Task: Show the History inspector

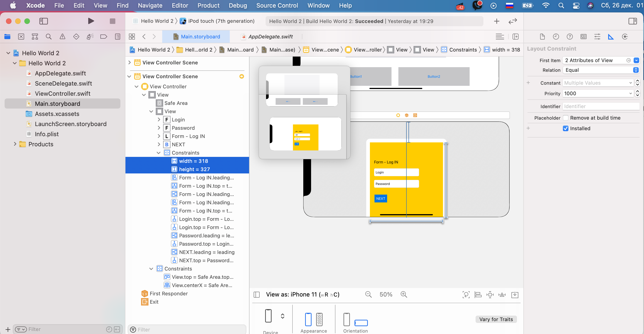Action: click(x=556, y=37)
